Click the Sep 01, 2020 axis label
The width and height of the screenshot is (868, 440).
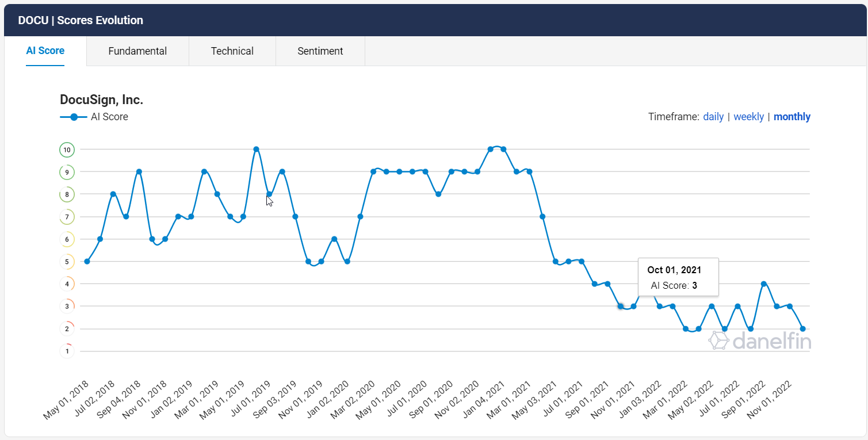point(432,401)
